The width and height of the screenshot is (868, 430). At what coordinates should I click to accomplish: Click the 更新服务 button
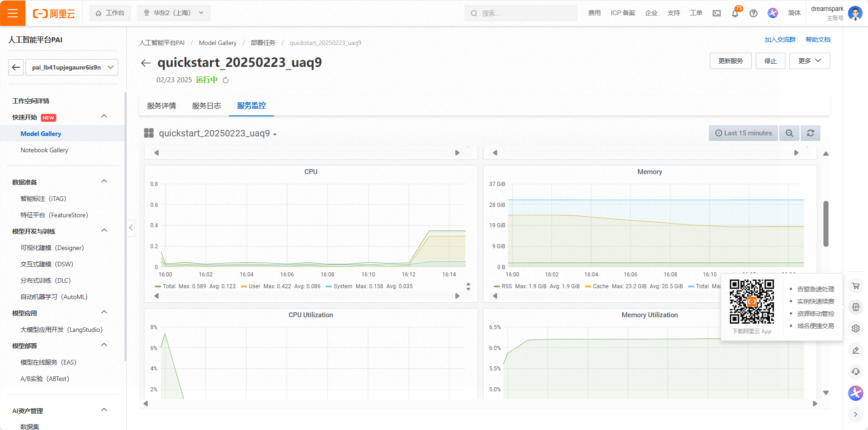[x=731, y=61]
